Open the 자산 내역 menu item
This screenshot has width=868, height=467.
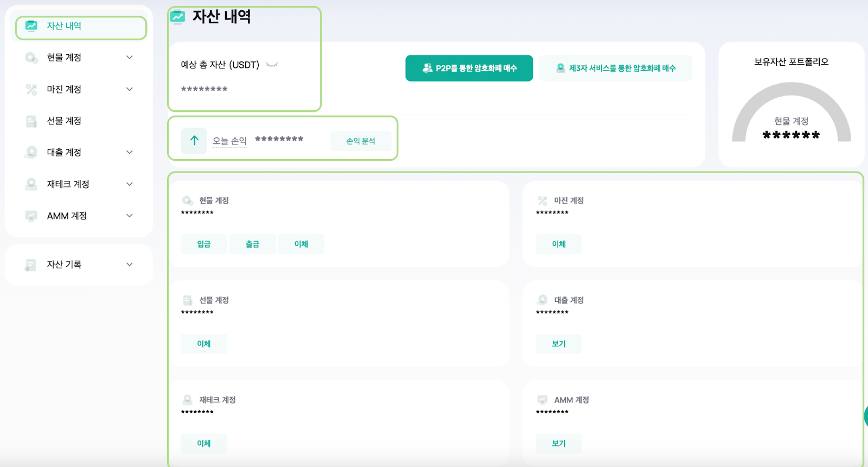point(64,26)
